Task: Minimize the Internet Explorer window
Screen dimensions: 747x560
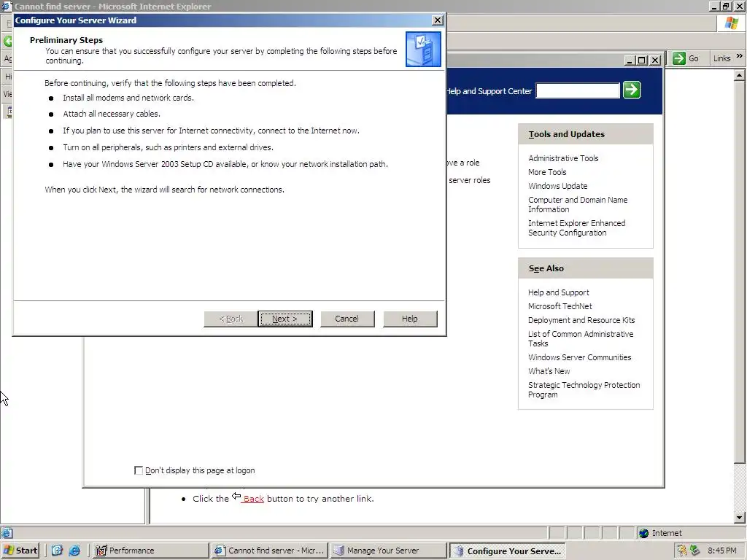Action: click(714, 6)
